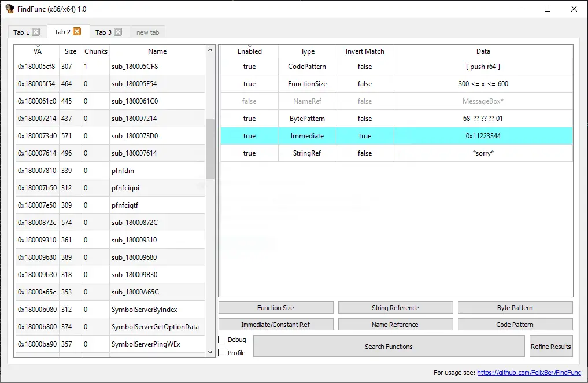Open the new tab
The image size is (588, 383).
[148, 32]
